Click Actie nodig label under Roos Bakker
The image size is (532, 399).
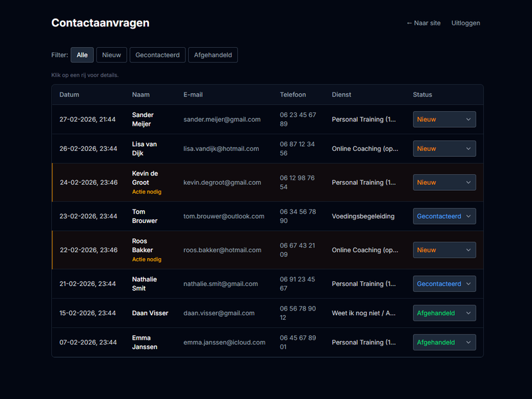[x=146, y=259]
